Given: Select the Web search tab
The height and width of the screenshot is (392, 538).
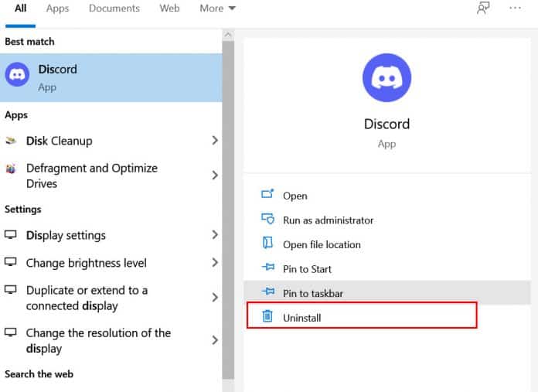Looking at the screenshot, I should click(x=169, y=9).
